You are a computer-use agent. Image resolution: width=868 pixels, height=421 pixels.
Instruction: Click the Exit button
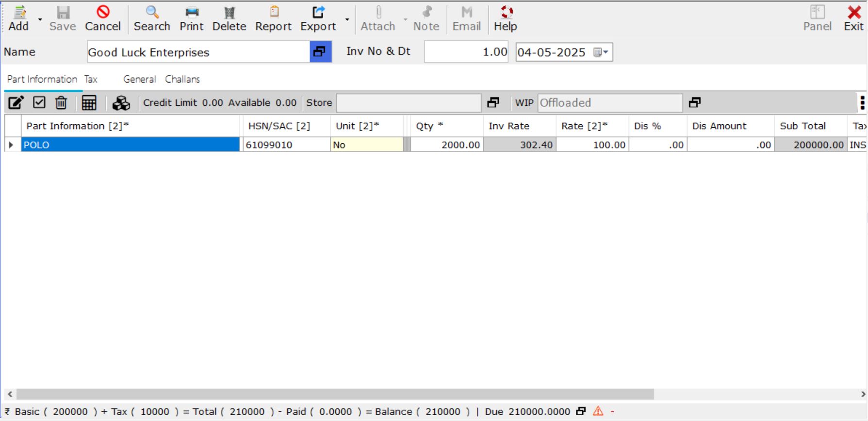pyautogui.click(x=853, y=19)
